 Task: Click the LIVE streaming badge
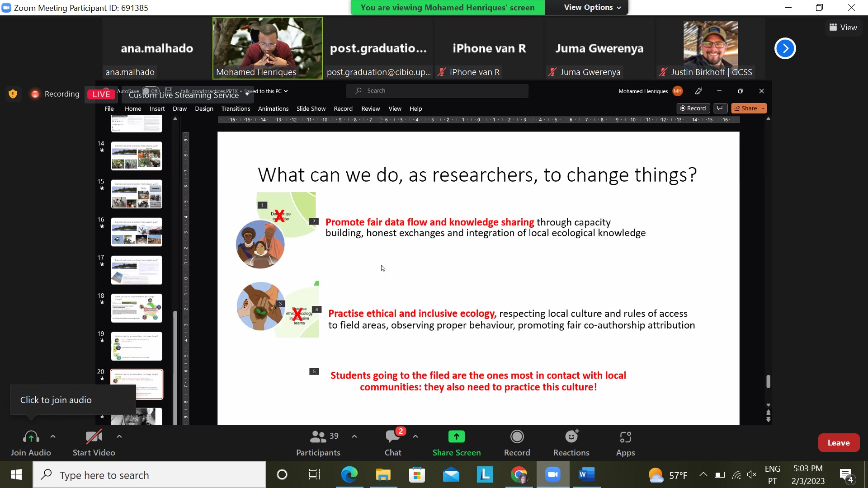pos(101,94)
